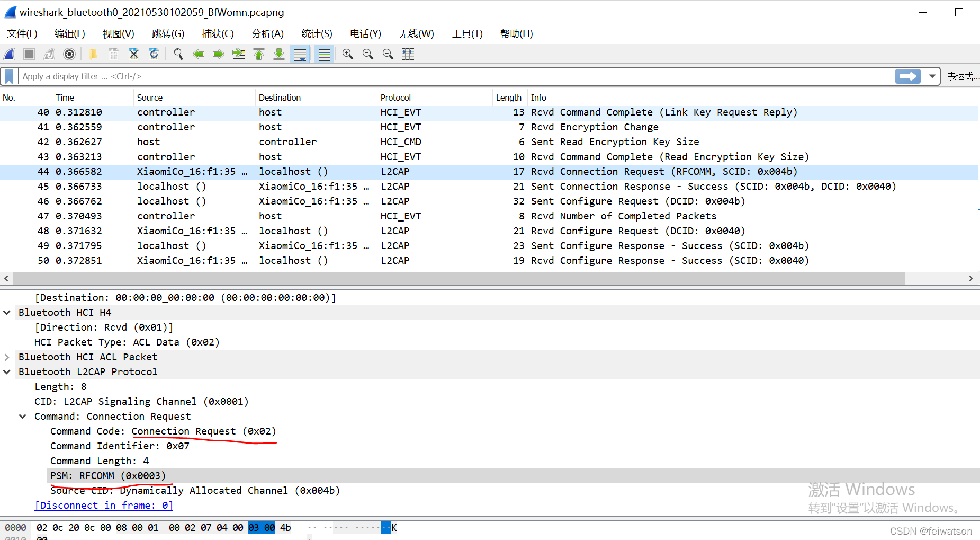Sort by the Protocol column header
This screenshot has width=980, height=540.
tap(435, 98)
